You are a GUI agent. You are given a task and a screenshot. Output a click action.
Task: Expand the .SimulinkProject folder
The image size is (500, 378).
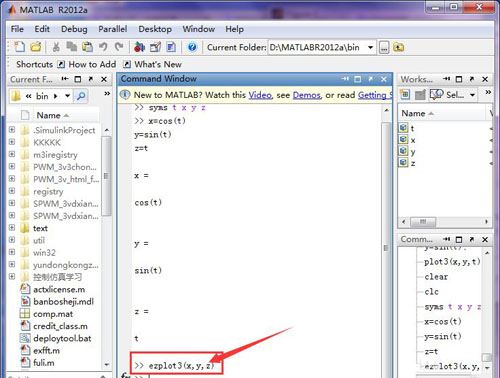pos(12,129)
